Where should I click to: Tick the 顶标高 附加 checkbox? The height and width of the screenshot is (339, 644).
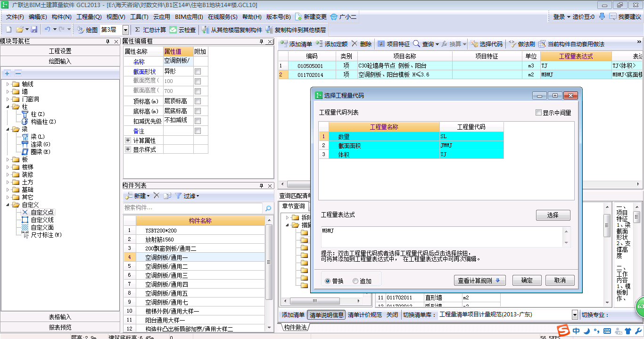click(x=198, y=101)
